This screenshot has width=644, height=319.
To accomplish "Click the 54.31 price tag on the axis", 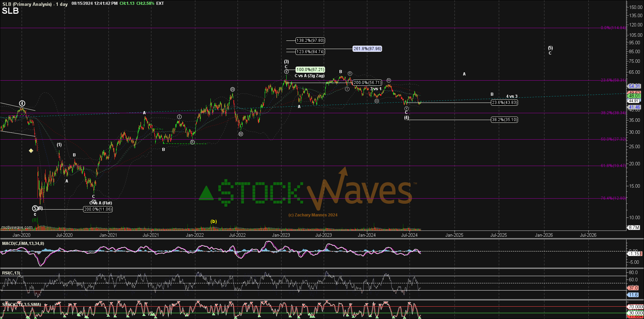I will coord(634,86).
